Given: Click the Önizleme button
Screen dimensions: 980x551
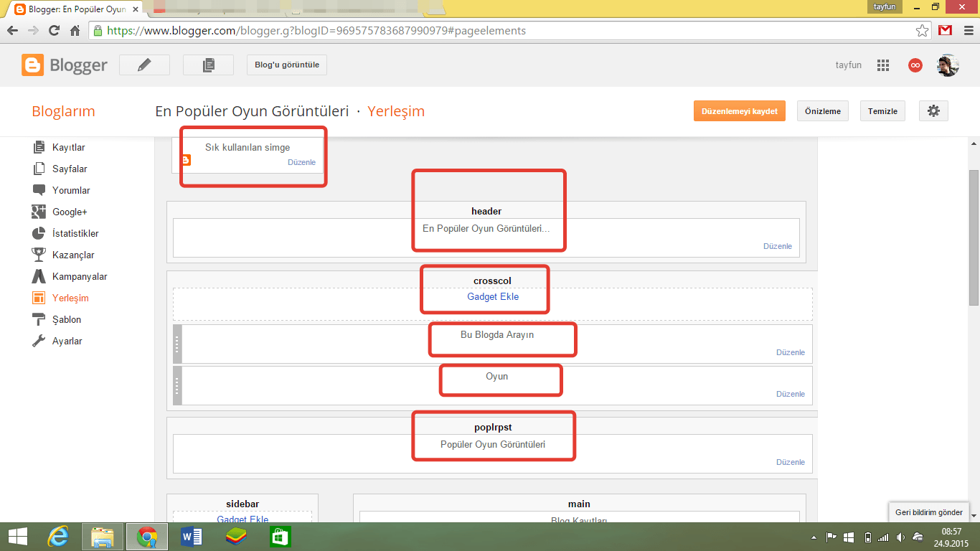Looking at the screenshot, I should [x=822, y=111].
